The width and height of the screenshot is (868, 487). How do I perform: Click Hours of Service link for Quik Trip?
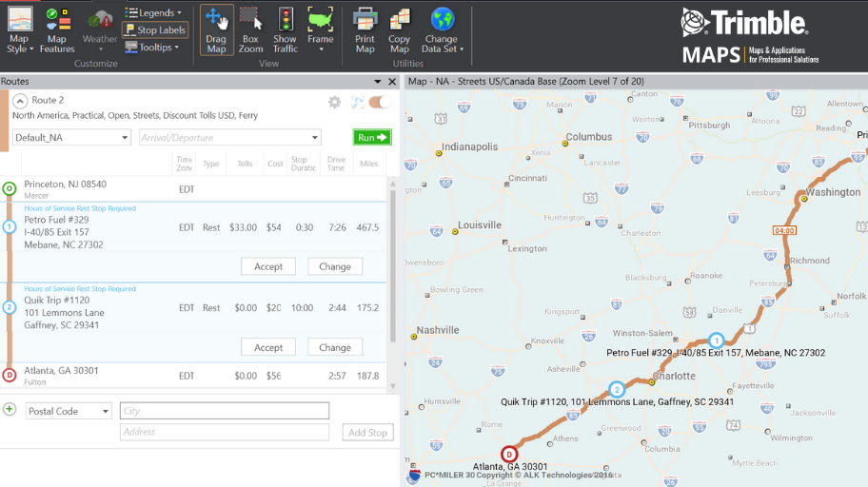coord(80,289)
